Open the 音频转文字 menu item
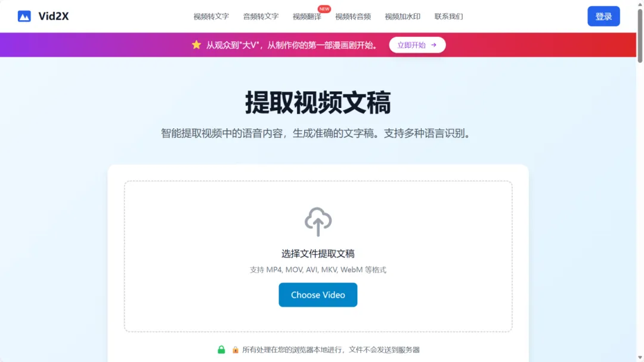The image size is (644, 362). 261,17
